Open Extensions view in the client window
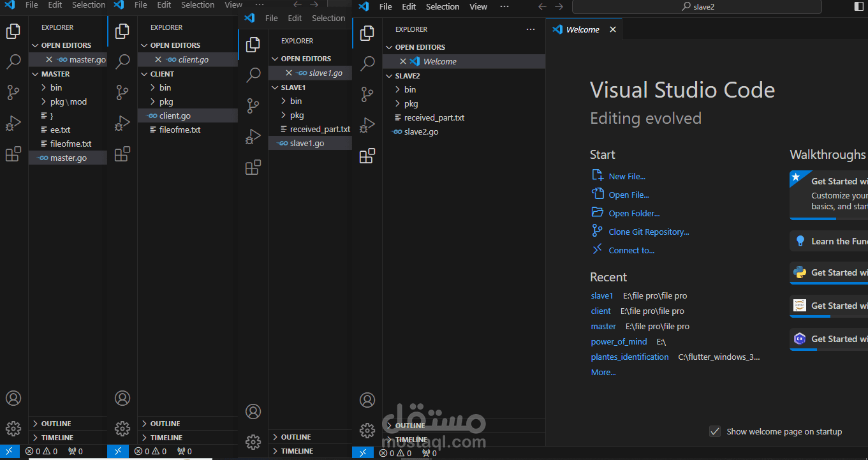 [x=122, y=154]
